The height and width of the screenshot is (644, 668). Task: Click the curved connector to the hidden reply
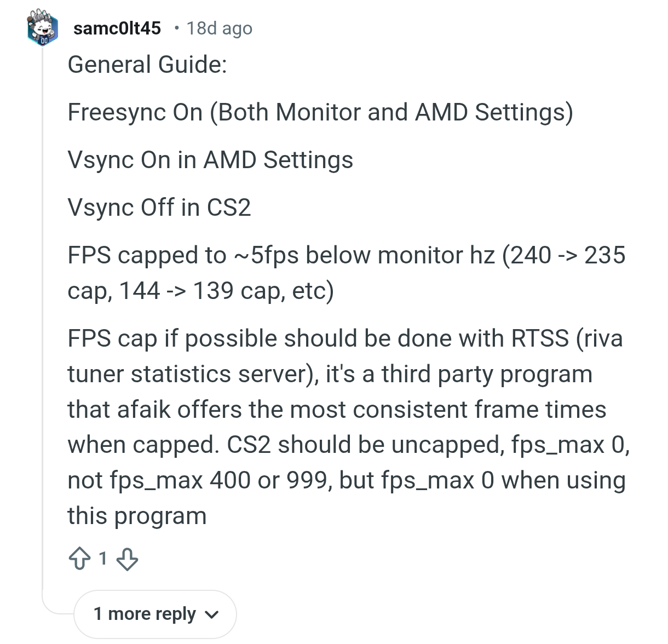[x=55, y=609]
